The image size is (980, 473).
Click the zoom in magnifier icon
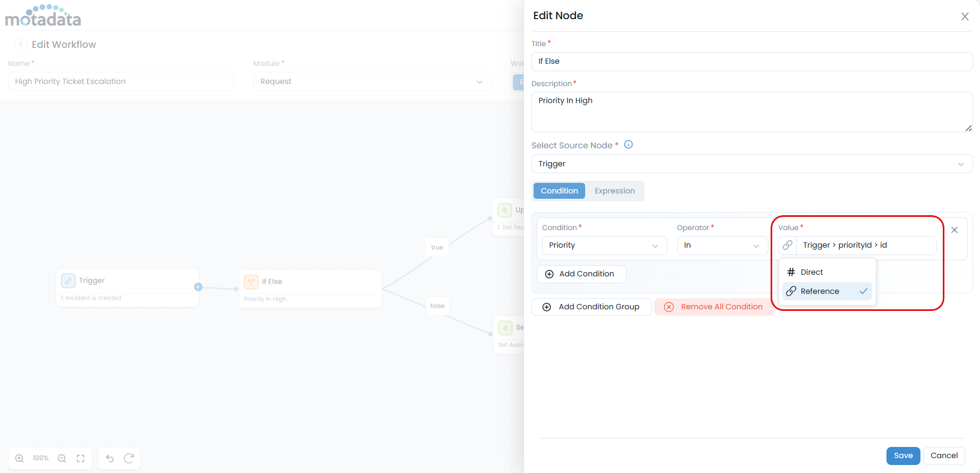[x=20, y=458]
